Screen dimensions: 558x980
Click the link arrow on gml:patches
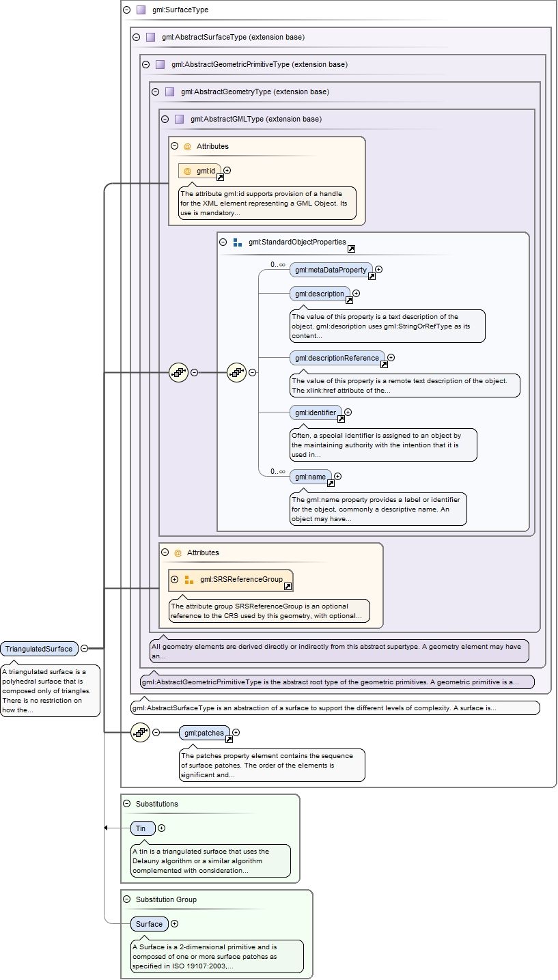tap(229, 739)
